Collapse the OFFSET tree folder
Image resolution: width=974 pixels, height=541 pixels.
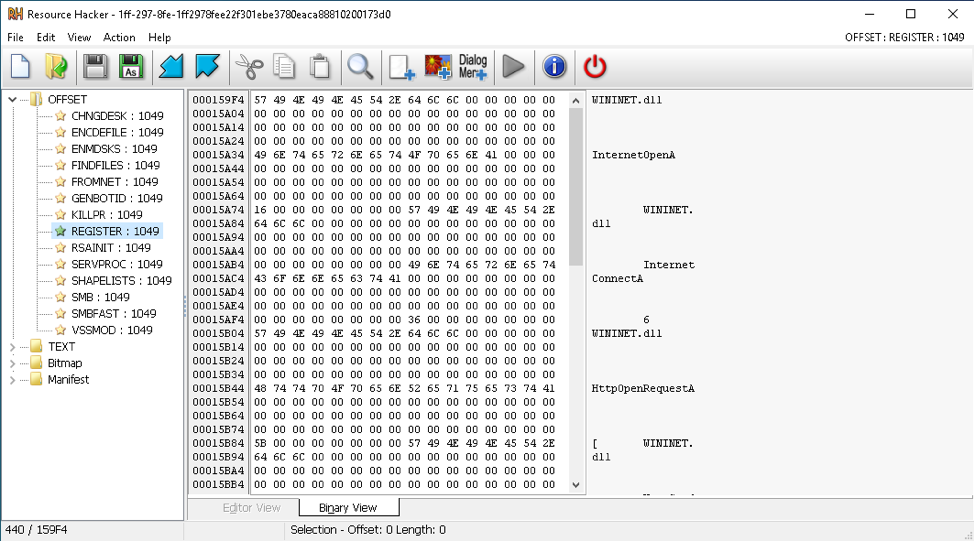point(12,99)
